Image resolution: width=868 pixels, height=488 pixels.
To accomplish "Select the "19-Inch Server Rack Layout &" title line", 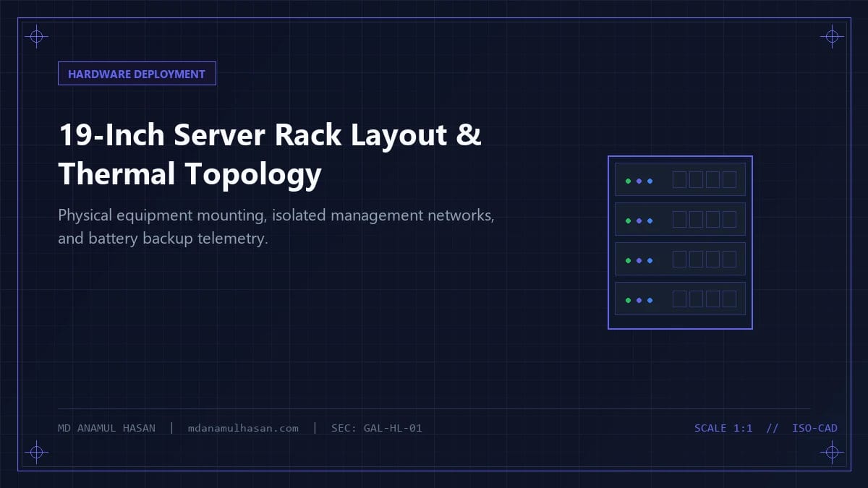I will 270,135.
